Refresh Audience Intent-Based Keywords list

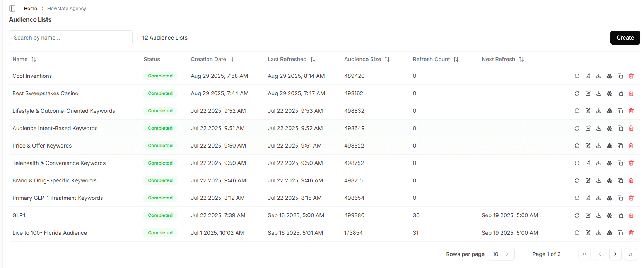577,128
